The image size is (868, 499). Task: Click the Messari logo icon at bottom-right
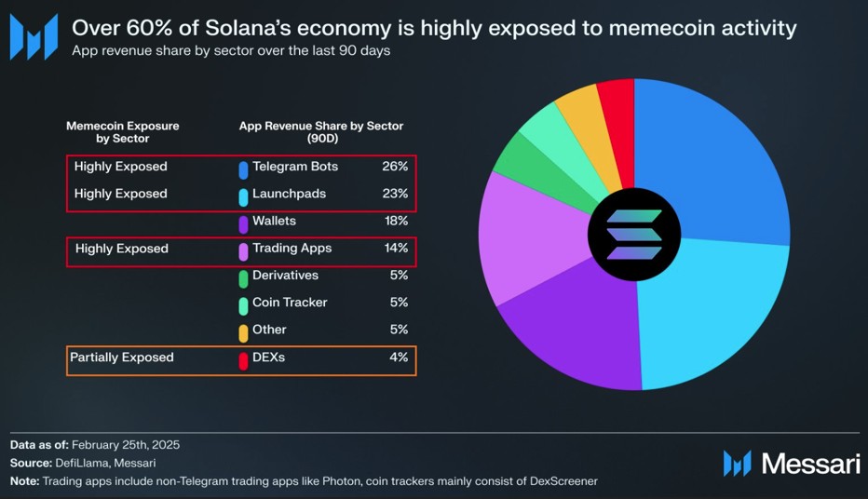[x=738, y=463]
